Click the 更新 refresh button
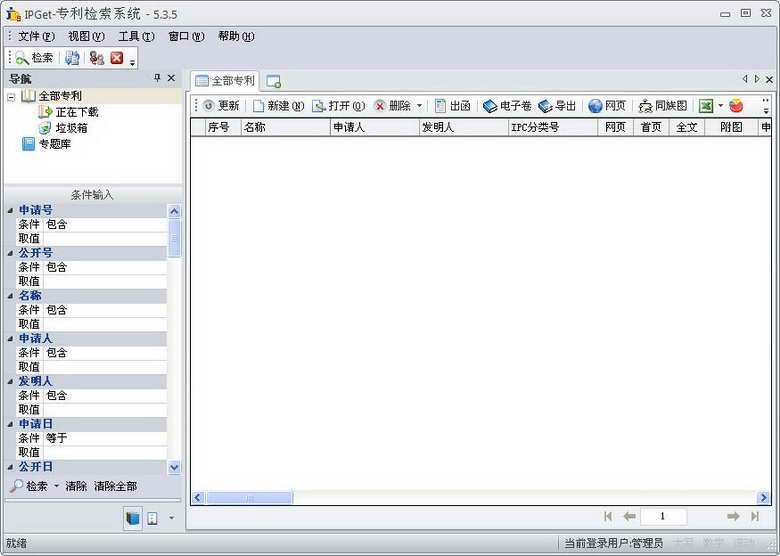The width and height of the screenshot is (780, 556). 221,106
